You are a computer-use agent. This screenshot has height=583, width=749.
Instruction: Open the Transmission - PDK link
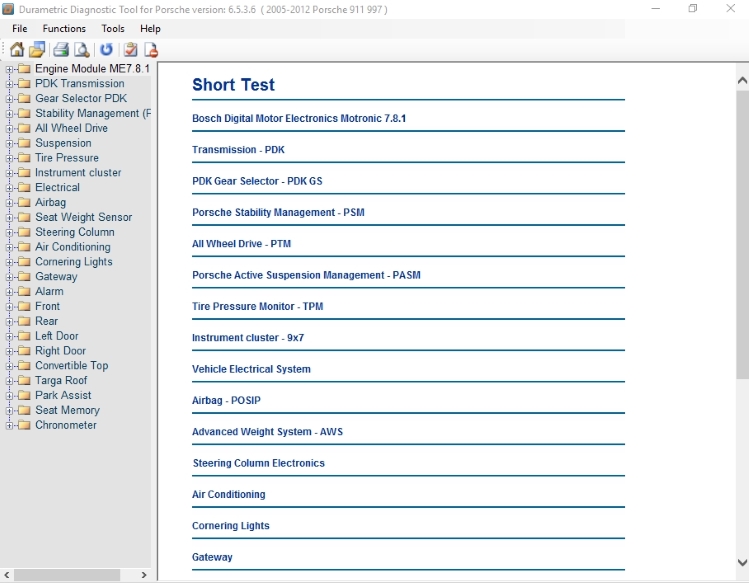[x=238, y=150]
